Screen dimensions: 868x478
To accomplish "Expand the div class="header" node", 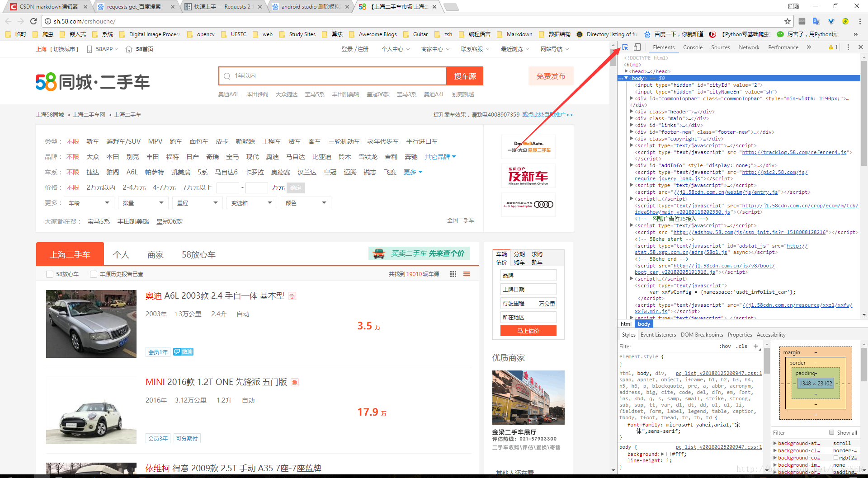I will pos(632,112).
